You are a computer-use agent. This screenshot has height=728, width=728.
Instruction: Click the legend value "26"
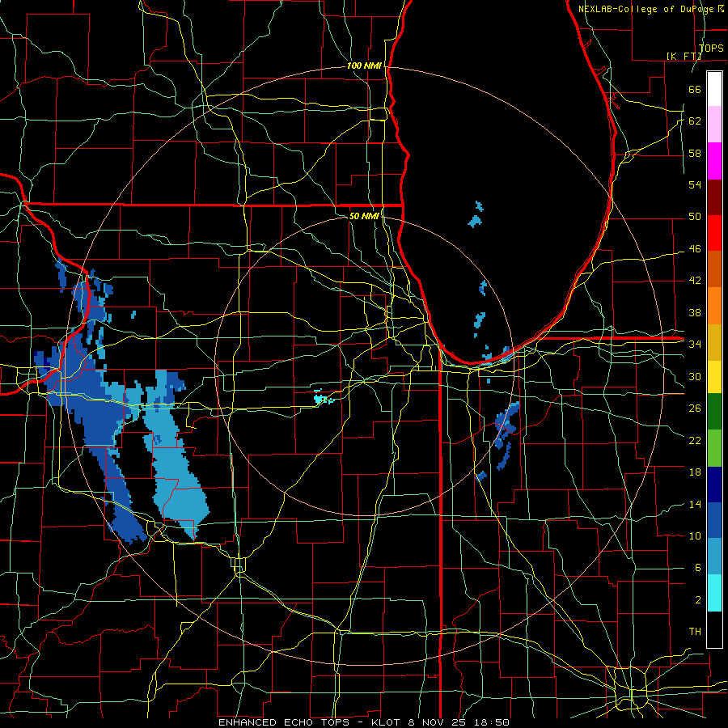click(x=695, y=408)
